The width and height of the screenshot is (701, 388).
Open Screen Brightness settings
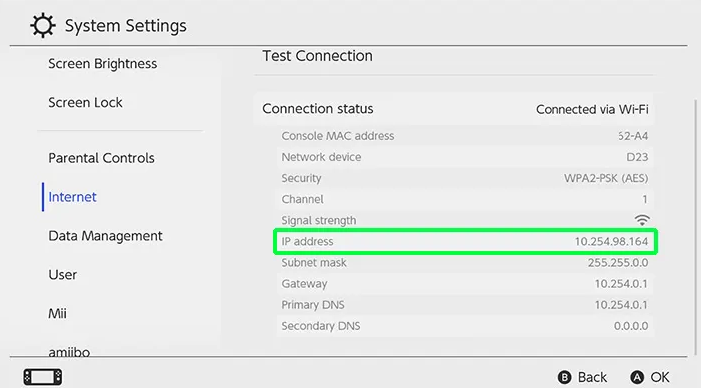click(102, 64)
